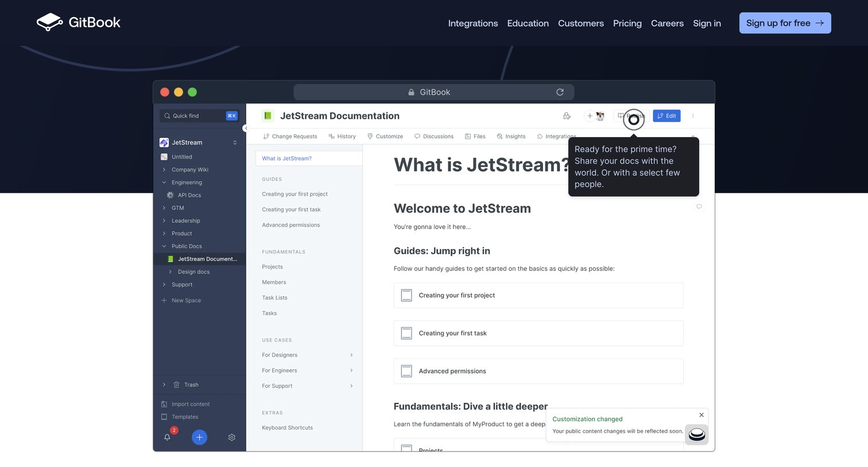868x467 pixels.
Task: Open settings gear in sidebar footer
Action: (x=232, y=437)
